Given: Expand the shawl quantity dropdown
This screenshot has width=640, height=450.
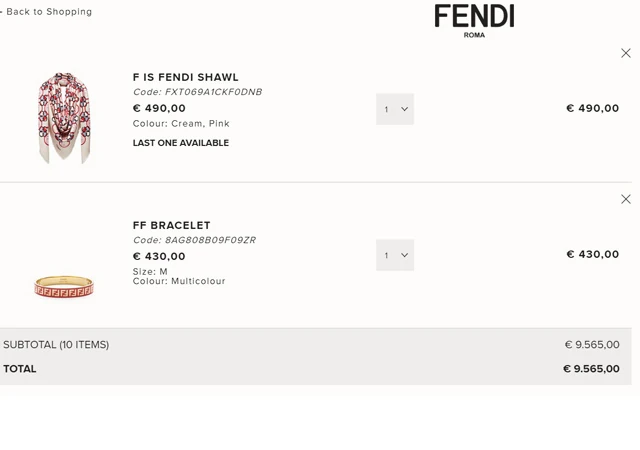Looking at the screenshot, I should pyautogui.click(x=395, y=109).
